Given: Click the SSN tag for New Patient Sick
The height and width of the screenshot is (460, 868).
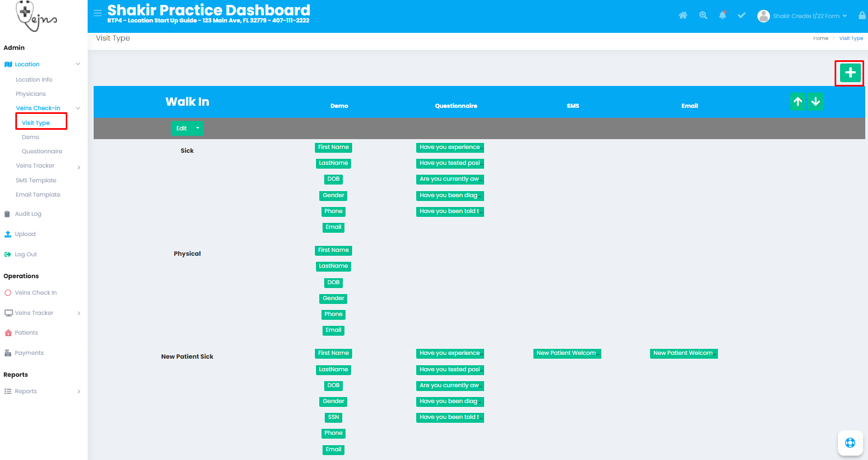Looking at the screenshot, I should [334, 417].
